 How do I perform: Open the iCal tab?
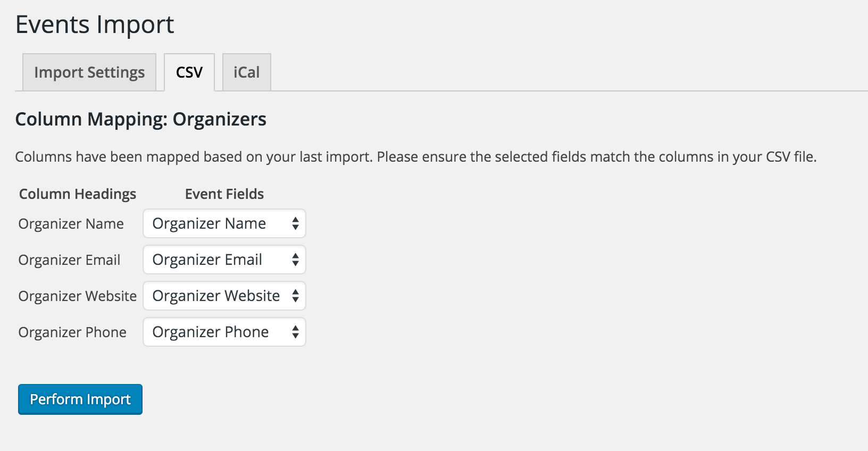[247, 72]
